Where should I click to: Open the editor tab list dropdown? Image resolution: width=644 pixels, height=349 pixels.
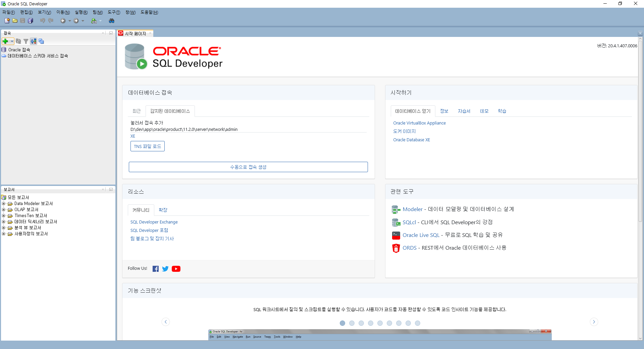pyautogui.click(x=640, y=34)
